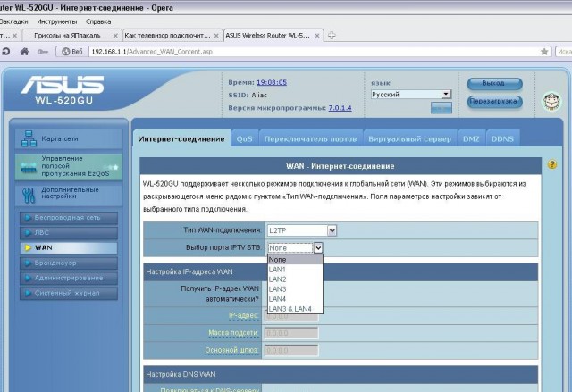Click the Веб site info badge
Image resolution: width=572 pixels, height=392 pixels.
coord(72,52)
